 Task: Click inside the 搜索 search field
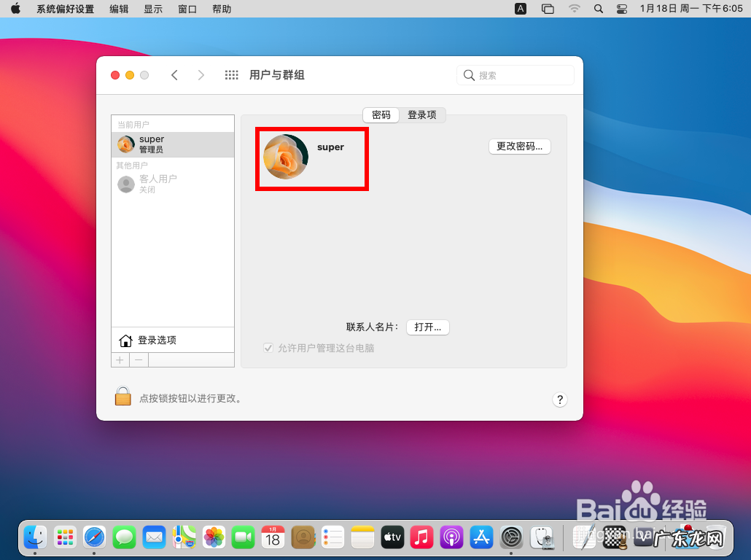(x=515, y=74)
